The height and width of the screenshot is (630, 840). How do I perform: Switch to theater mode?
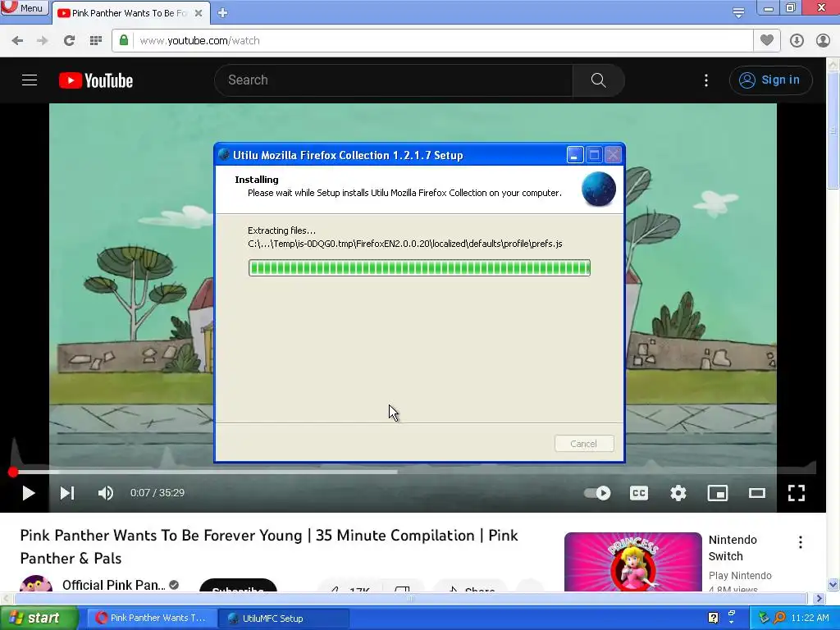tap(757, 493)
